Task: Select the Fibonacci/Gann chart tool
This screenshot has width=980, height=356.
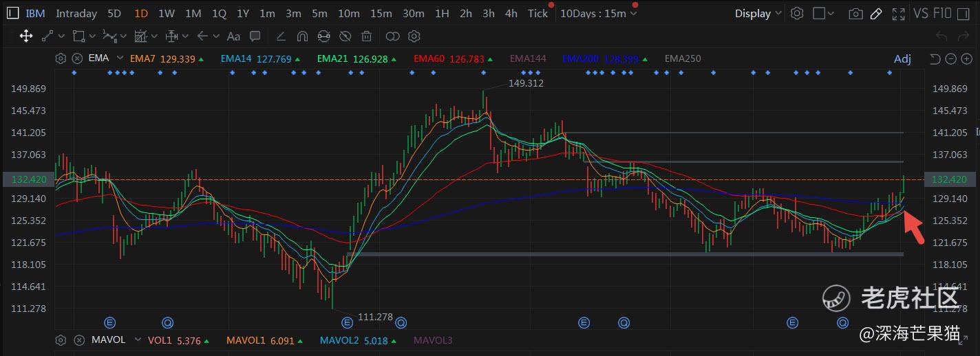Action: [x=141, y=36]
